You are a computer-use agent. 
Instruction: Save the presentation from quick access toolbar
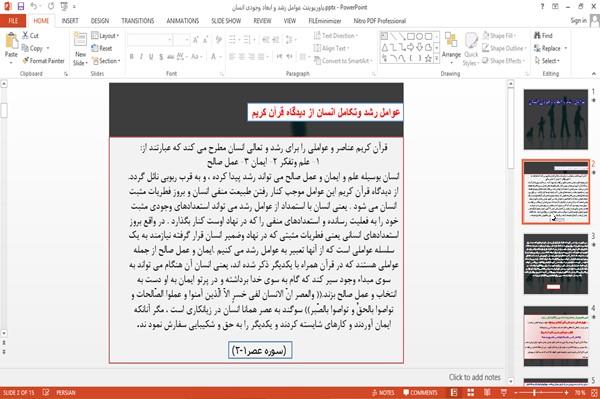(21, 7)
